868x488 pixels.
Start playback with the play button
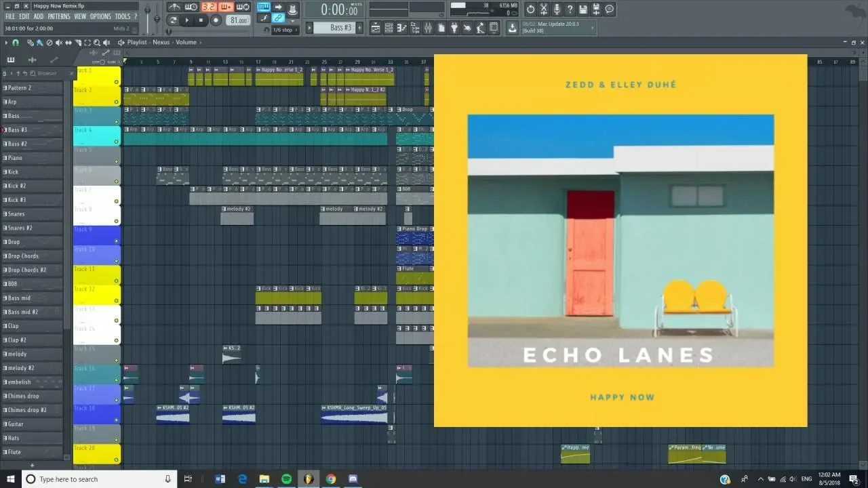(x=186, y=20)
